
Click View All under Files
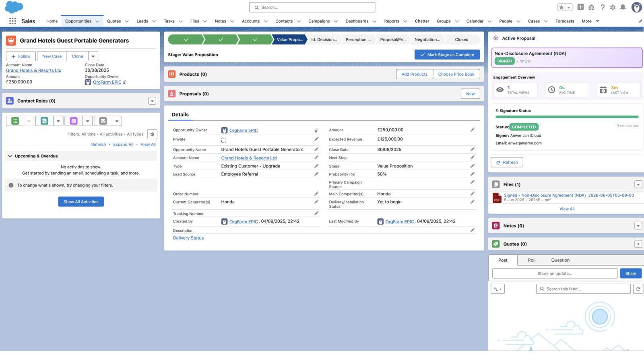point(567,209)
